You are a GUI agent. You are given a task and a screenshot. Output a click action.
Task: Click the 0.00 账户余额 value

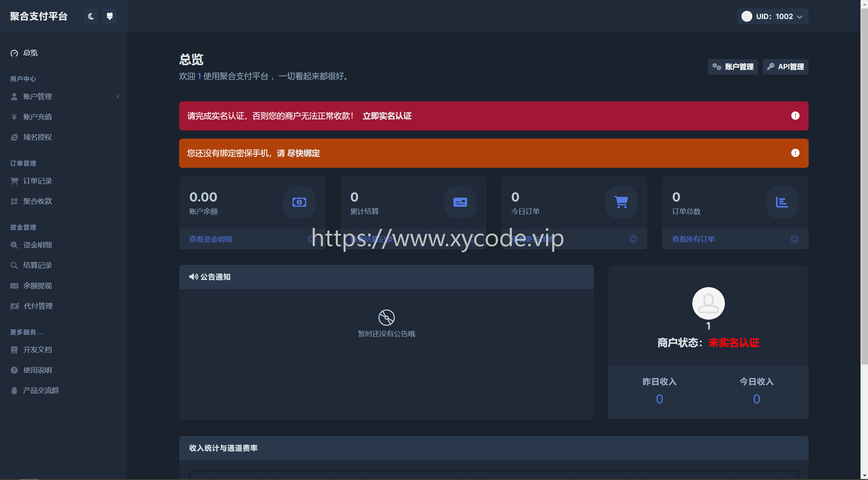[x=203, y=197]
